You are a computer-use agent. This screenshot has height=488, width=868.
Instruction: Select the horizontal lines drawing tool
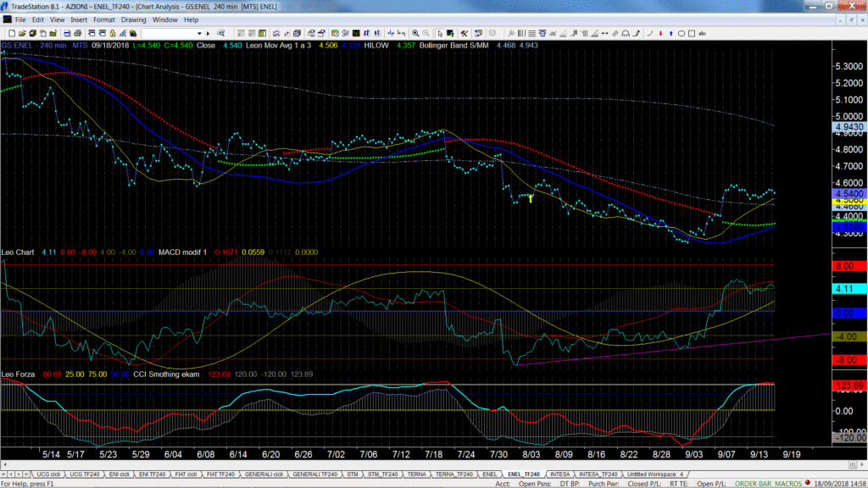(532, 33)
